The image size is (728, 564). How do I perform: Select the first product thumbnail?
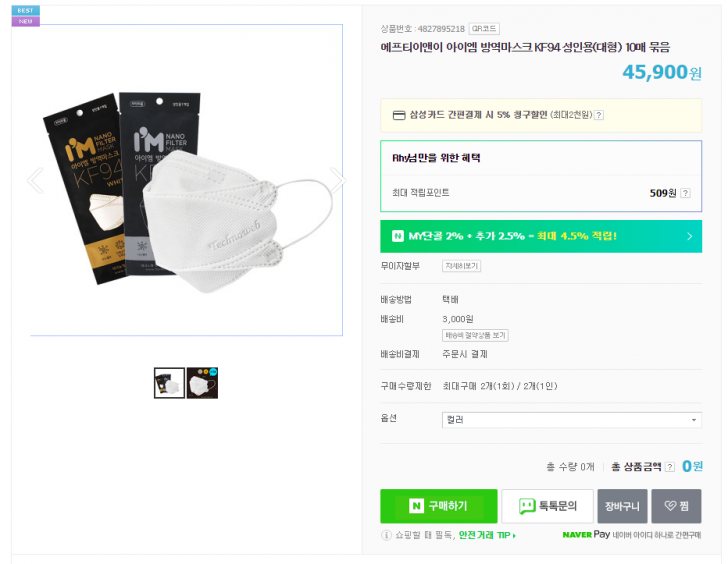pyautogui.click(x=169, y=383)
